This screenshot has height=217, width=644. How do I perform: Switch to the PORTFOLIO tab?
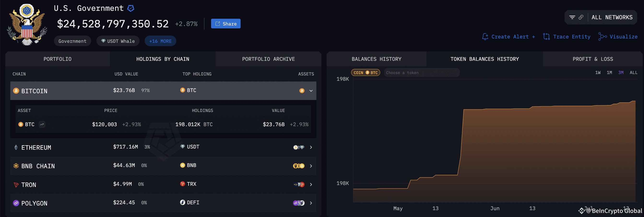tap(58, 59)
